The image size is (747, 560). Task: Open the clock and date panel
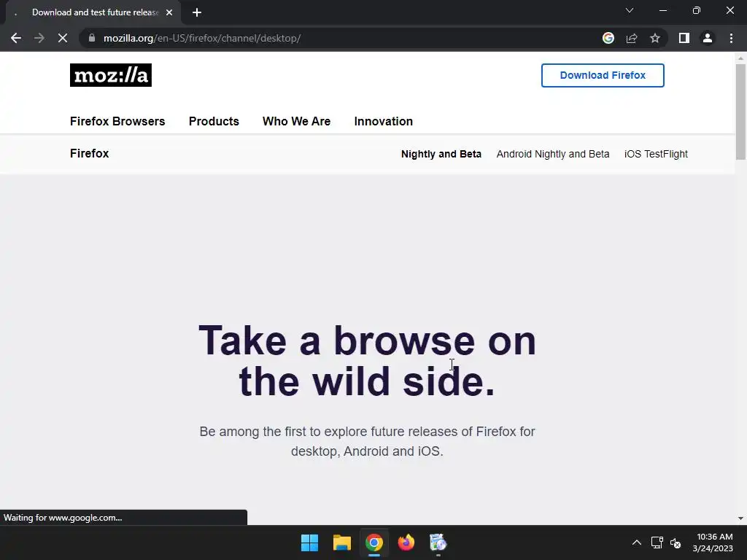pyautogui.click(x=713, y=542)
